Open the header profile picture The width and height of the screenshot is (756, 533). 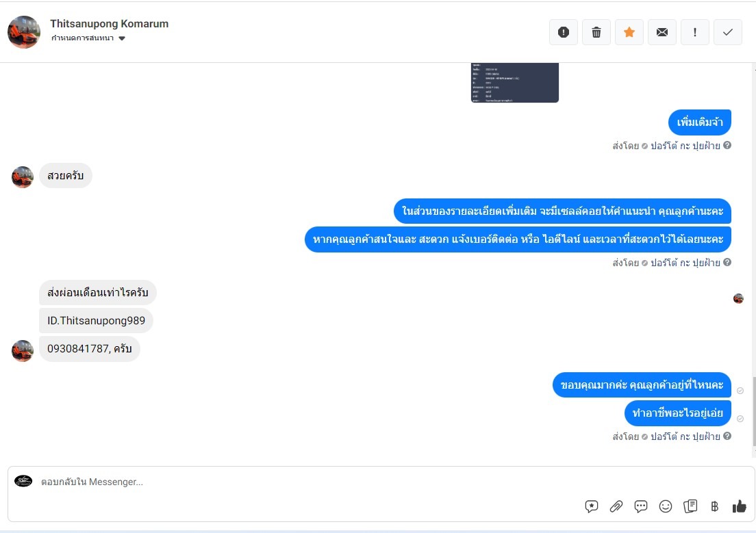(x=23, y=32)
